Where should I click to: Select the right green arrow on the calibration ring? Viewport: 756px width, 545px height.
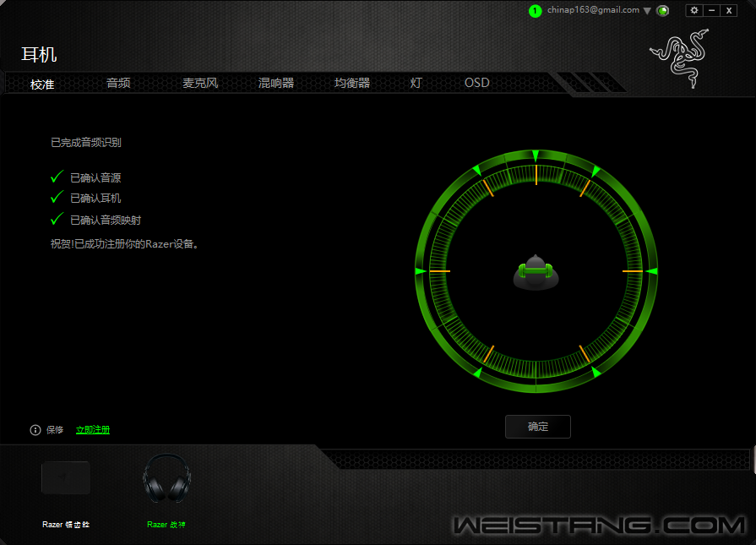point(652,271)
